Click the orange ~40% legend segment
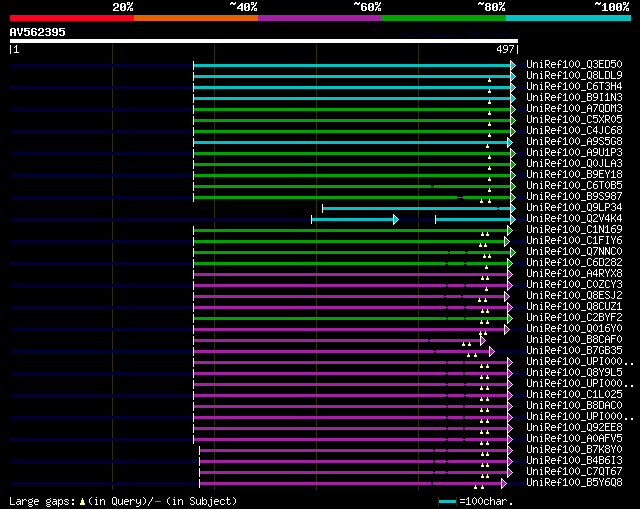The image size is (640, 509). pos(196,18)
